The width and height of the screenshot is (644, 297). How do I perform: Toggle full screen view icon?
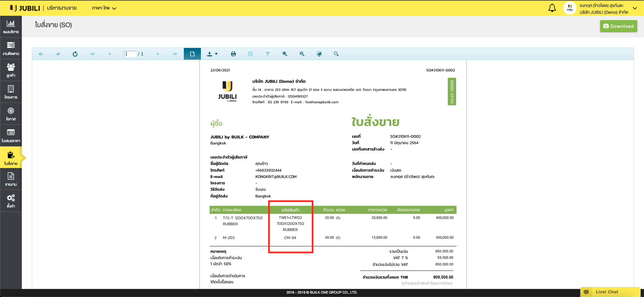point(319,54)
